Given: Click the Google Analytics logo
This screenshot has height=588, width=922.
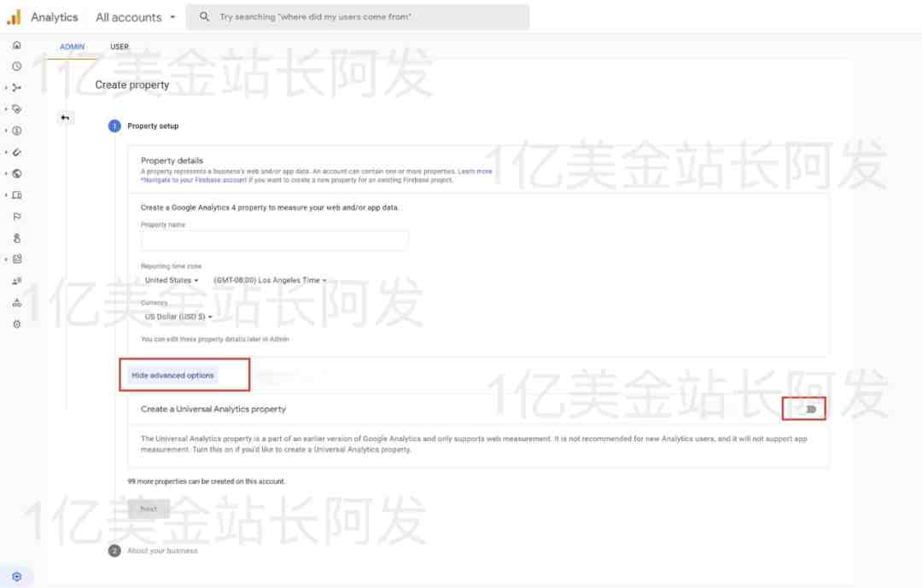Looking at the screenshot, I should coord(14,17).
